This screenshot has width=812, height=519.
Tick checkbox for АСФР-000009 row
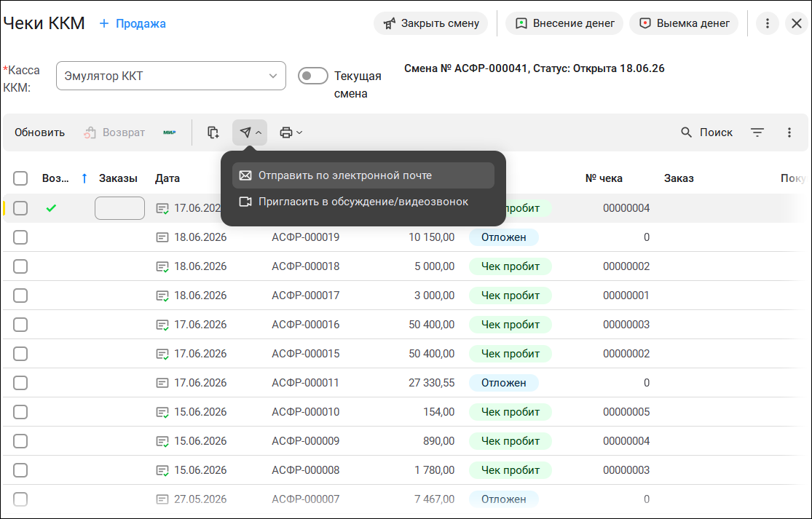click(x=20, y=441)
